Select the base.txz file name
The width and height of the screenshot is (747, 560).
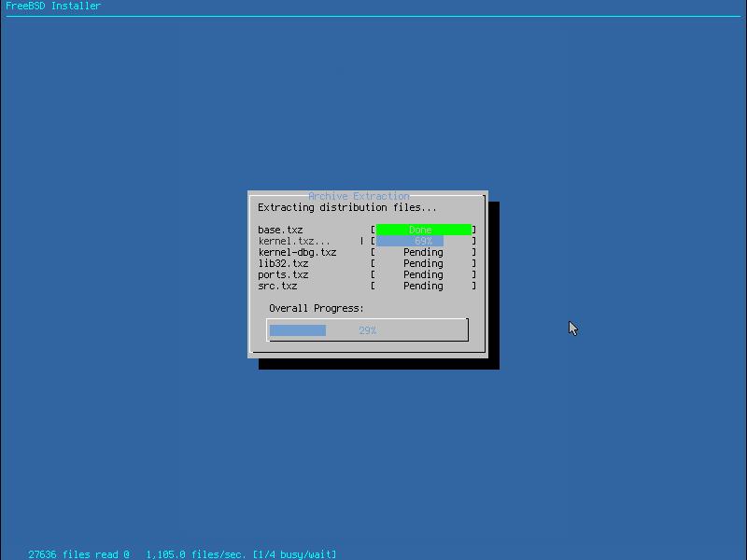(x=280, y=230)
